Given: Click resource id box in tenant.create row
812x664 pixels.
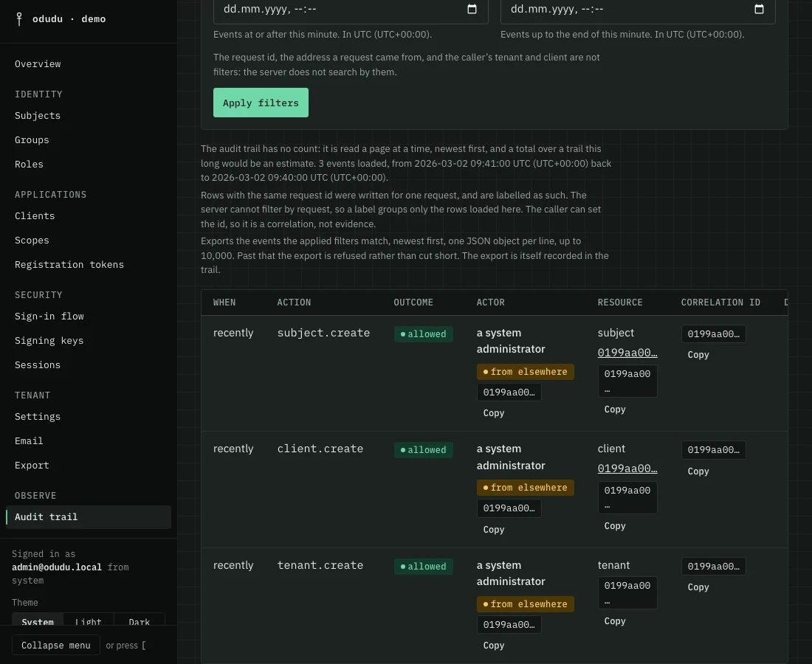Looking at the screenshot, I should pos(627,592).
